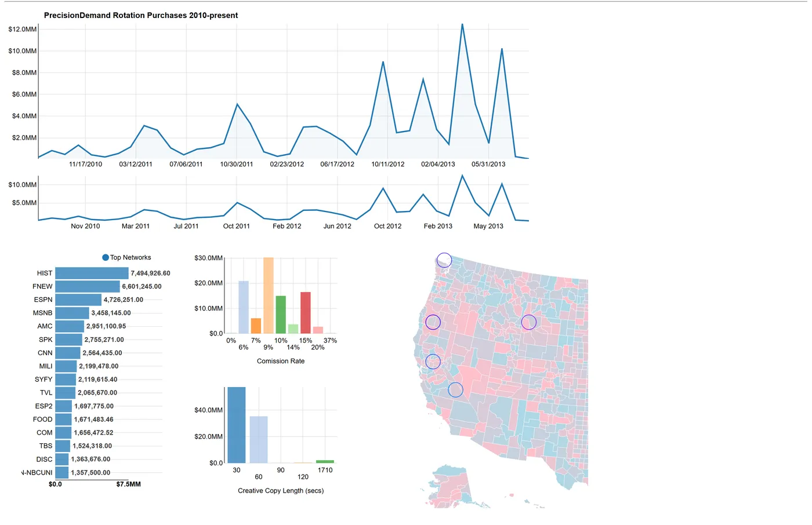Select the MSNB network bar
Screen dimensions: 812x525
click(72, 313)
